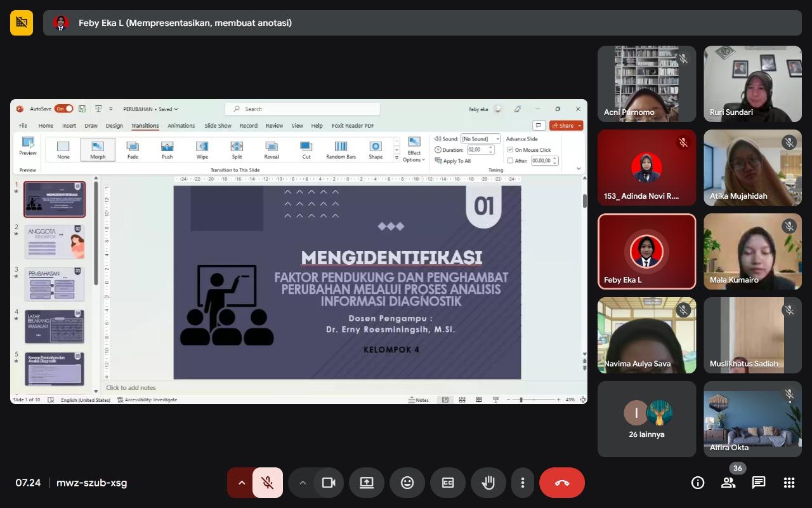This screenshot has height=508, width=812.
Task: Turn on captions with CC button
Action: coord(448,483)
